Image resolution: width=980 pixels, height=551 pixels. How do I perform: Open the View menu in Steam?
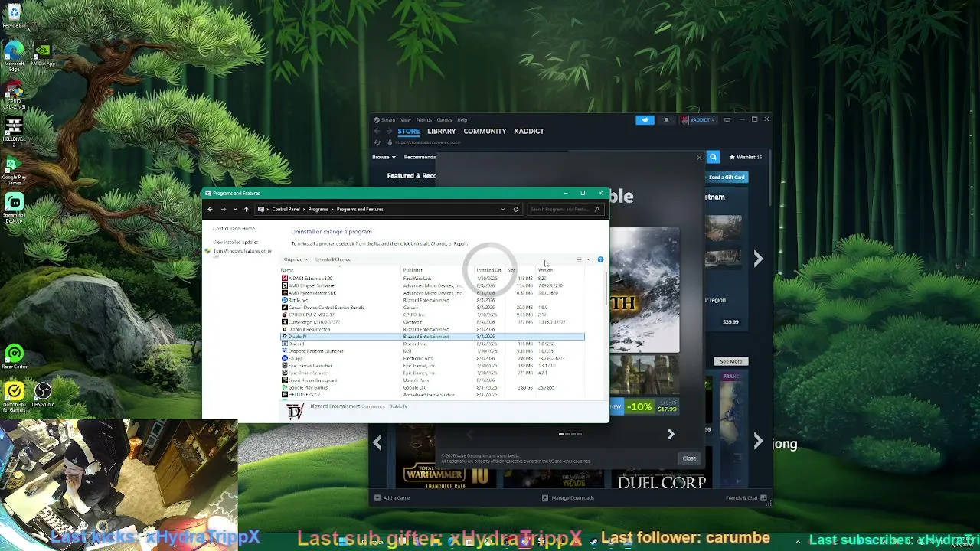click(x=406, y=120)
